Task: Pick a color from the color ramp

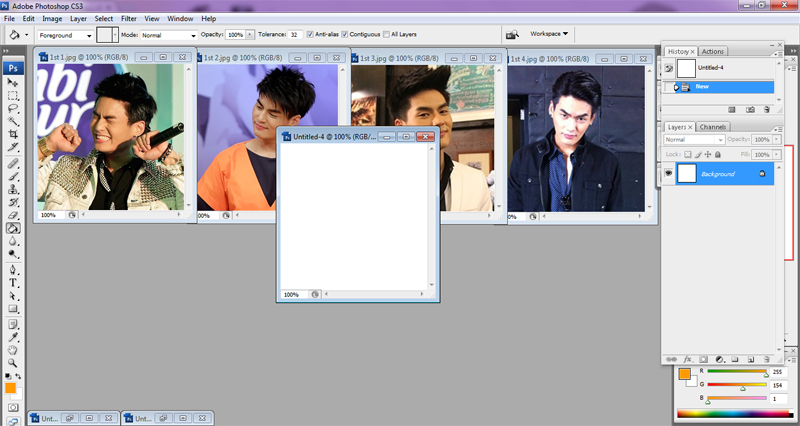Action: point(735,414)
